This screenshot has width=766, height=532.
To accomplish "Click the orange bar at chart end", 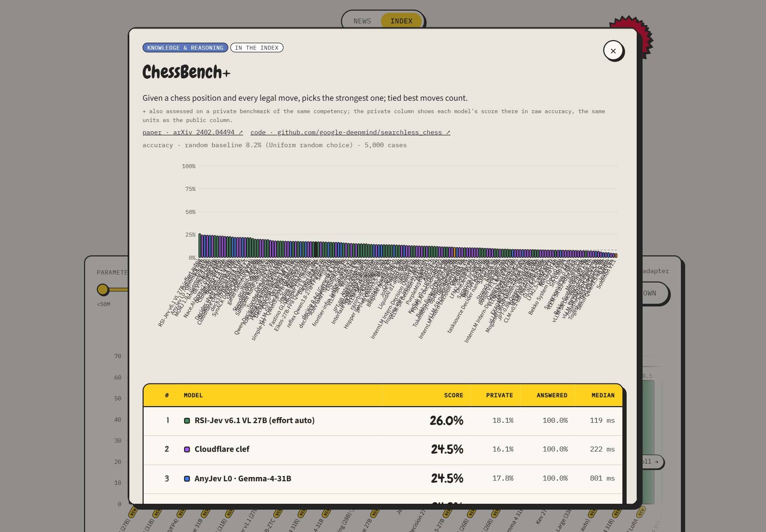I will click(x=616, y=255).
